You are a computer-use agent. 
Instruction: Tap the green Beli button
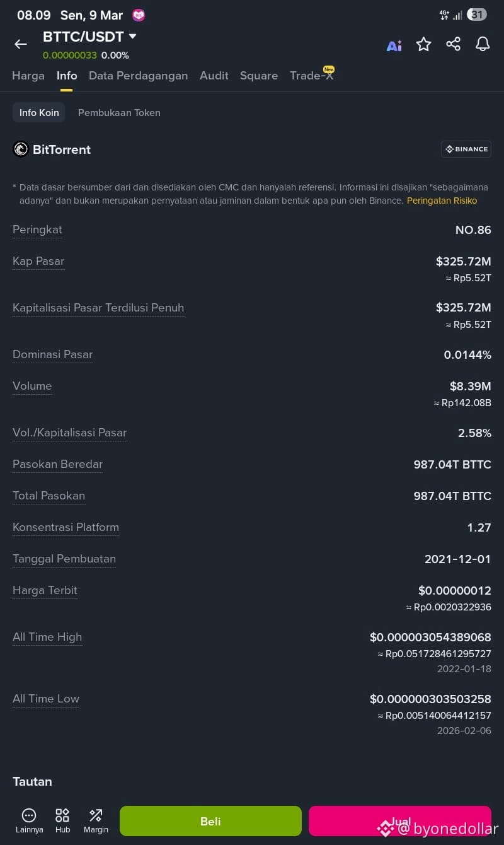click(210, 821)
